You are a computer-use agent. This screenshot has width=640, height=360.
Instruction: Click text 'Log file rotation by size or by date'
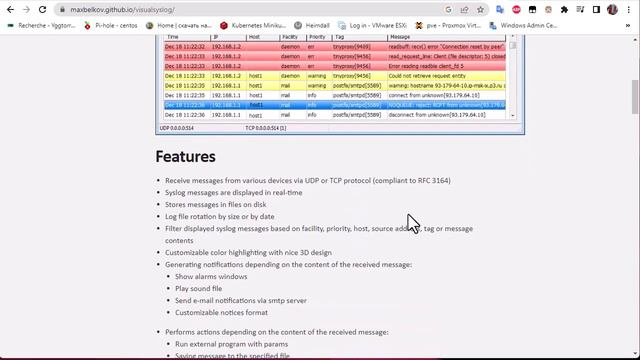tap(220, 217)
